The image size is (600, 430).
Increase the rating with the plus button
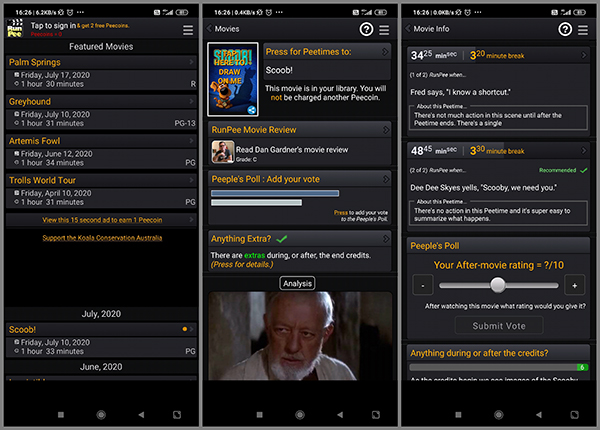coord(574,285)
